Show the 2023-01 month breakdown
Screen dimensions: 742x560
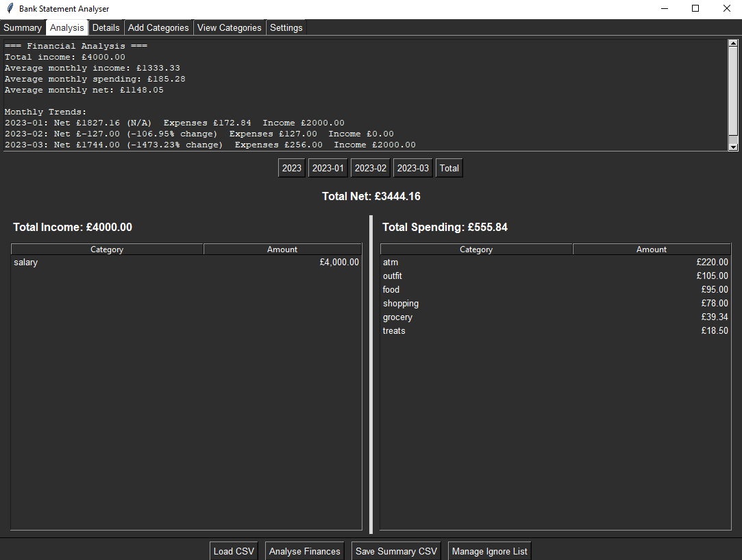click(x=328, y=168)
